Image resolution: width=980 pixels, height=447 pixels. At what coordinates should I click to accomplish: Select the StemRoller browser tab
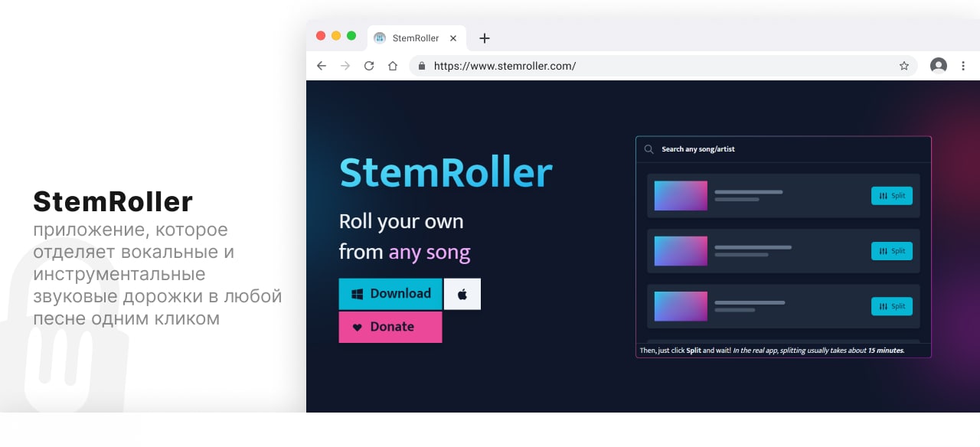point(416,38)
